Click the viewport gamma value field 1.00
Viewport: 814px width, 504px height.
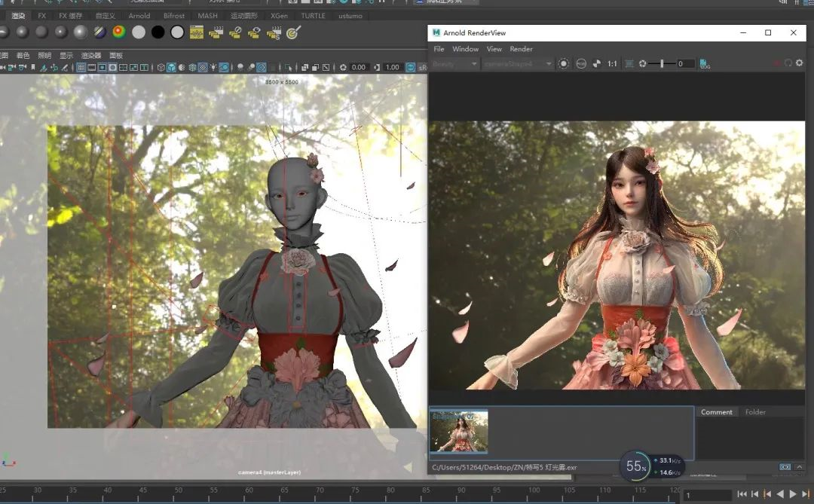point(393,68)
